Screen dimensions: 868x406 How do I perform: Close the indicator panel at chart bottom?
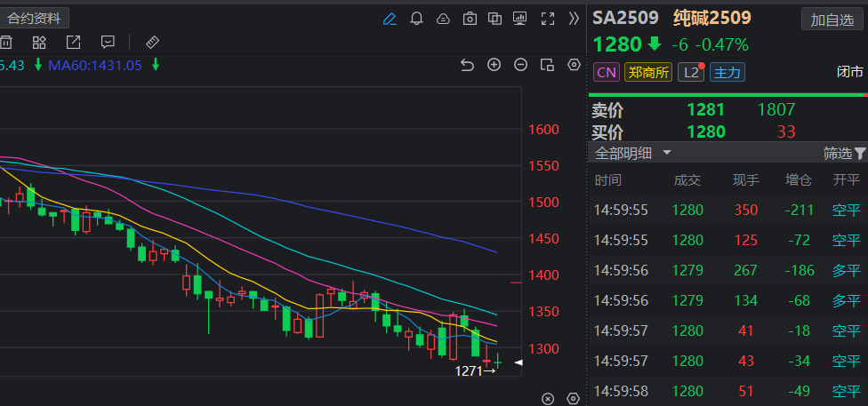(x=548, y=399)
